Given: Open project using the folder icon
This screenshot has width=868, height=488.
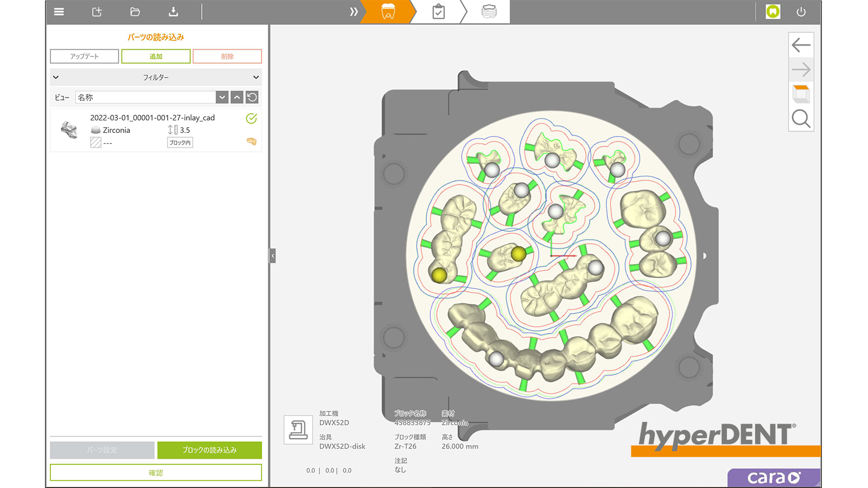Looking at the screenshot, I should [135, 12].
